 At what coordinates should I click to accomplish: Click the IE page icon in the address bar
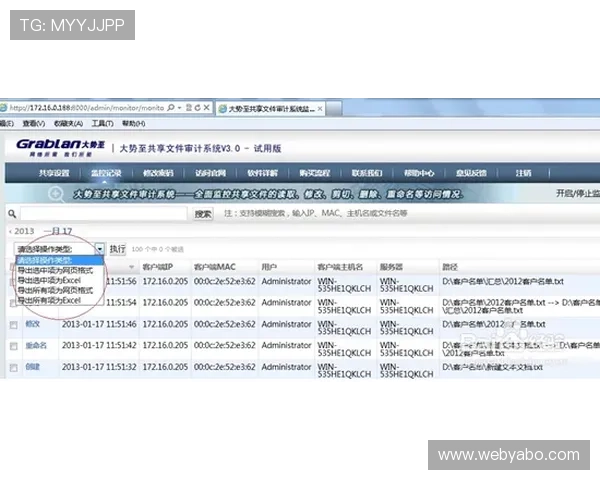[4, 108]
